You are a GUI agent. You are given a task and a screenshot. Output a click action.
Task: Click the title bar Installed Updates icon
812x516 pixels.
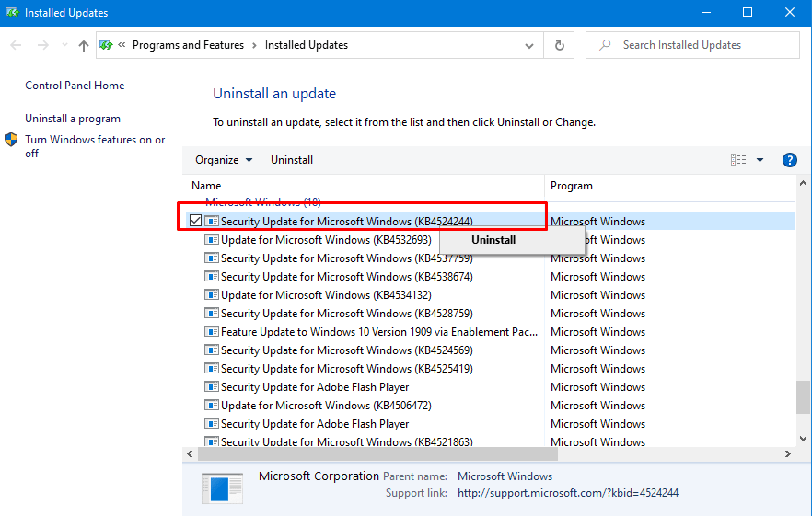click(x=12, y=13)
